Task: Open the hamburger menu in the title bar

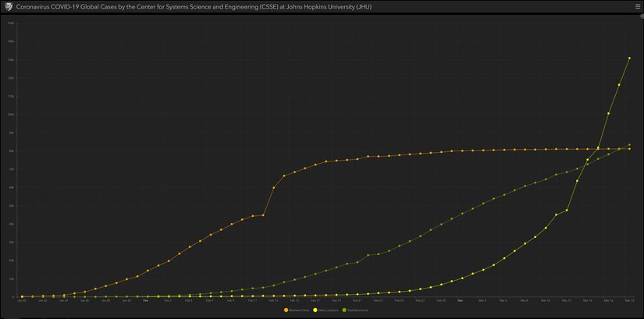Action: point(636,6)
